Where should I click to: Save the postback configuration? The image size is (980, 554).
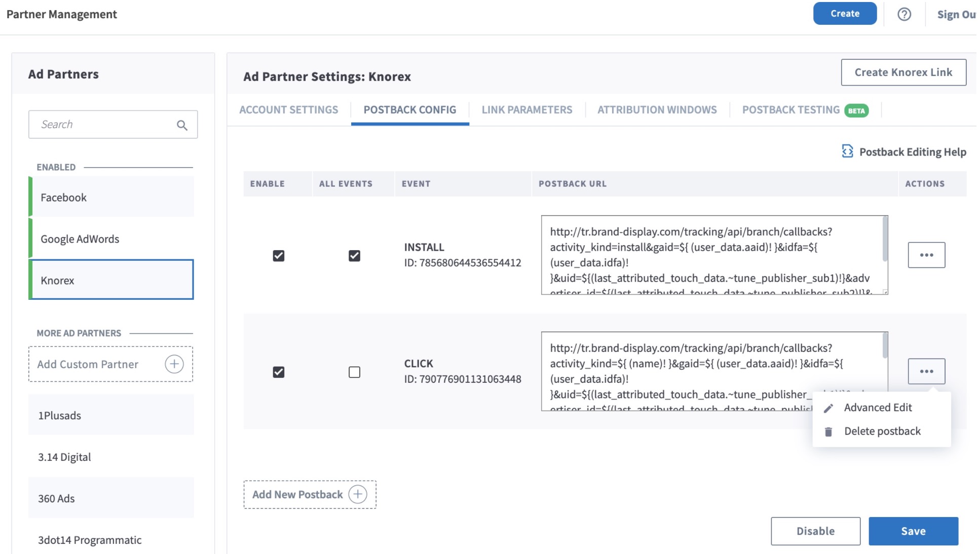(913, 531)
